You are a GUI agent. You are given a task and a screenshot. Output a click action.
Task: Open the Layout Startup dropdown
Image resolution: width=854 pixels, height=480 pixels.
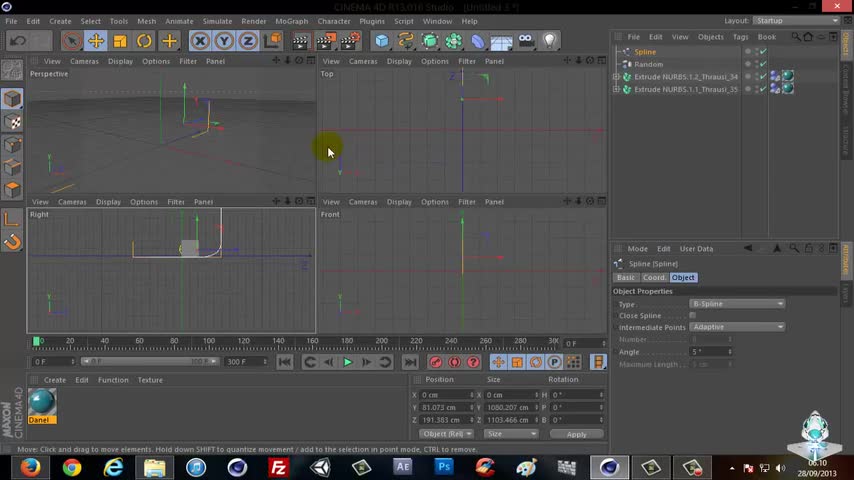(796, 21)
